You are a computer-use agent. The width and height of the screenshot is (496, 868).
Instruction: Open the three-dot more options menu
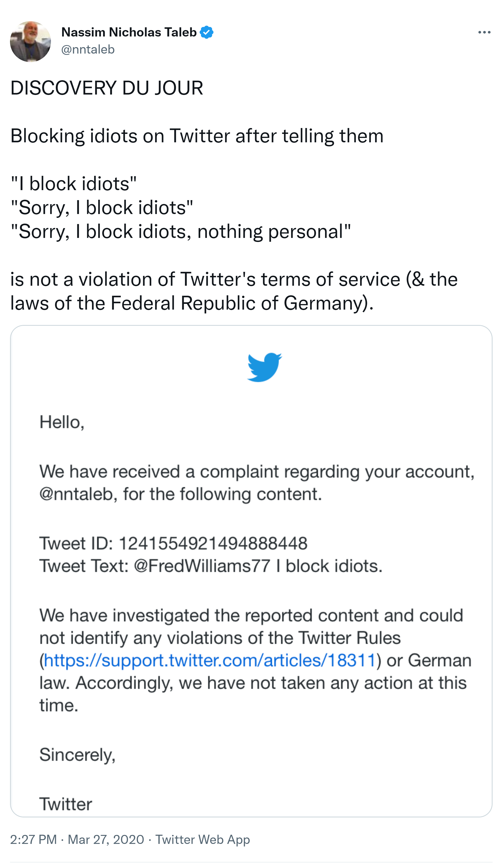tap(484, 32)
